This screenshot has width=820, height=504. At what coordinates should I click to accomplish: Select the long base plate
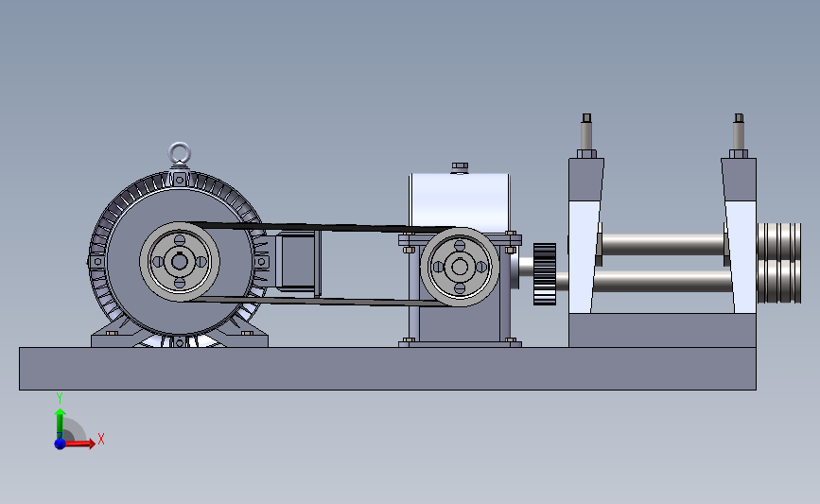pyautogui.click(x=388, y=369)
